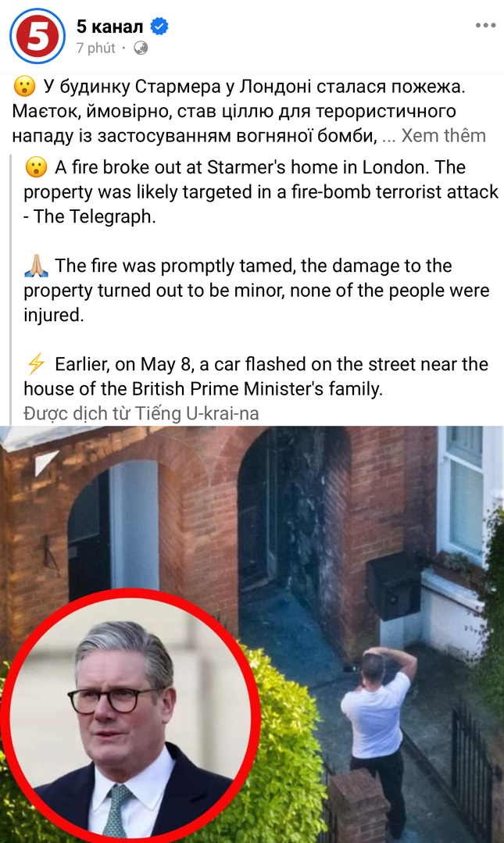Click the 7 phút timestamp

click(96, 48)
